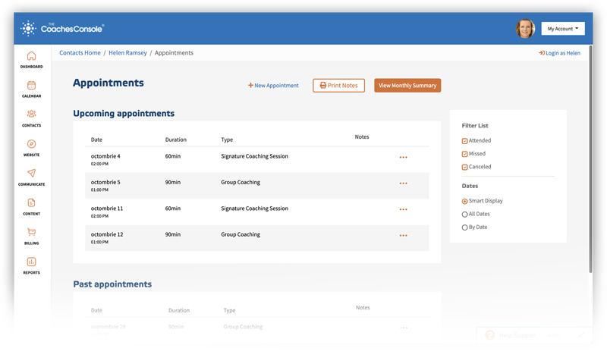This screenshot has width=607, height=364.
Task: Open the My Account dropdown
Action: (x=563, y=29)
